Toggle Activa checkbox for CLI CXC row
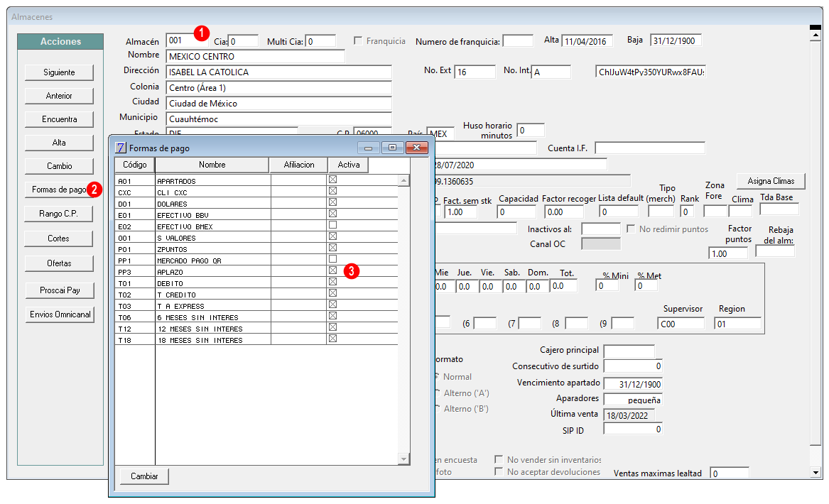The width and height of the screenshot is (829, 504). 332,191
